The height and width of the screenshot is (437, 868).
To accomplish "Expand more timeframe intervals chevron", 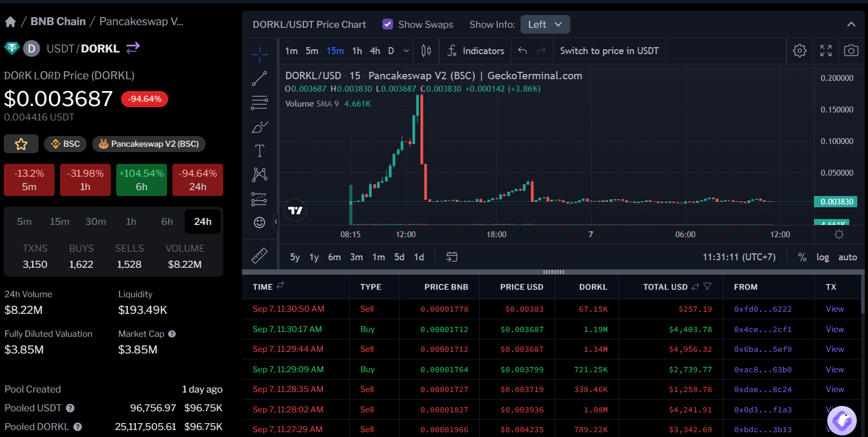I will pos(406,51).
